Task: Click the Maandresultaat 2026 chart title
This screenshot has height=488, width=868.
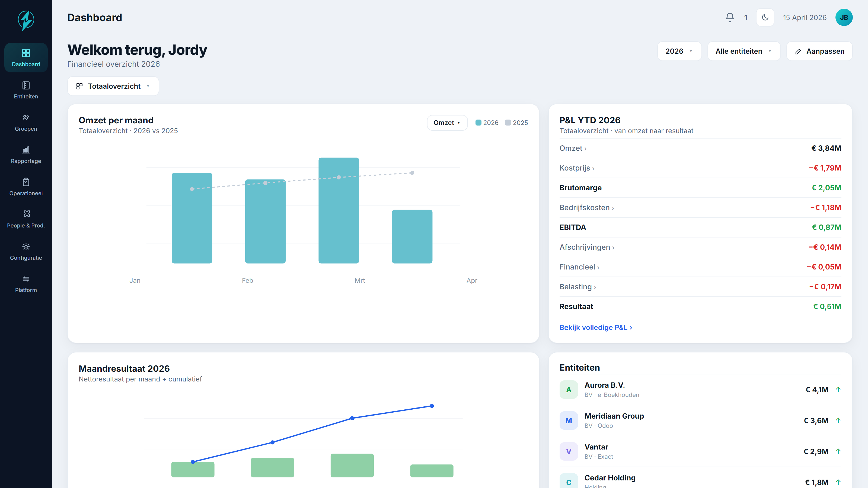Action: pyautogui.click(x=124, y=369)
